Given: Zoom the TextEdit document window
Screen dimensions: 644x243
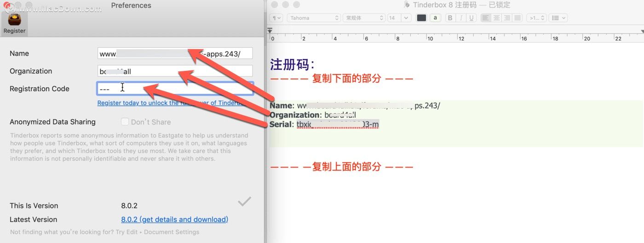Looking at the screenshot, I should coord(296,5).
